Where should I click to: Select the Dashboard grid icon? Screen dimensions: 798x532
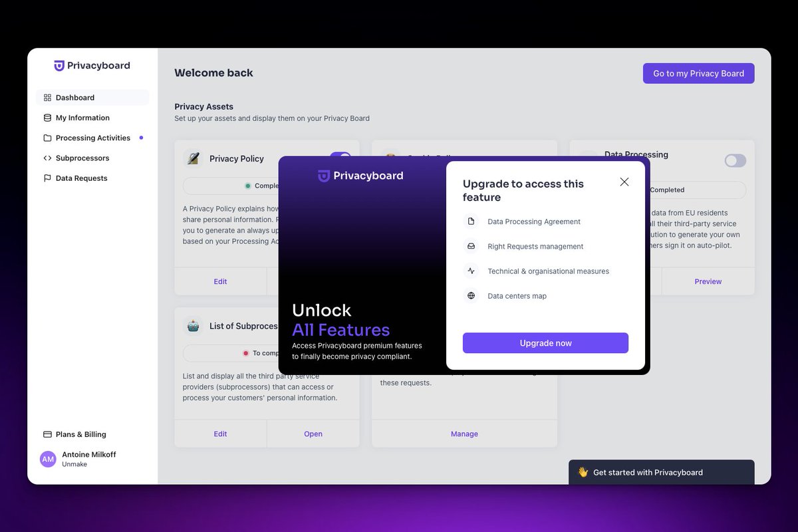tap(47, 97)
